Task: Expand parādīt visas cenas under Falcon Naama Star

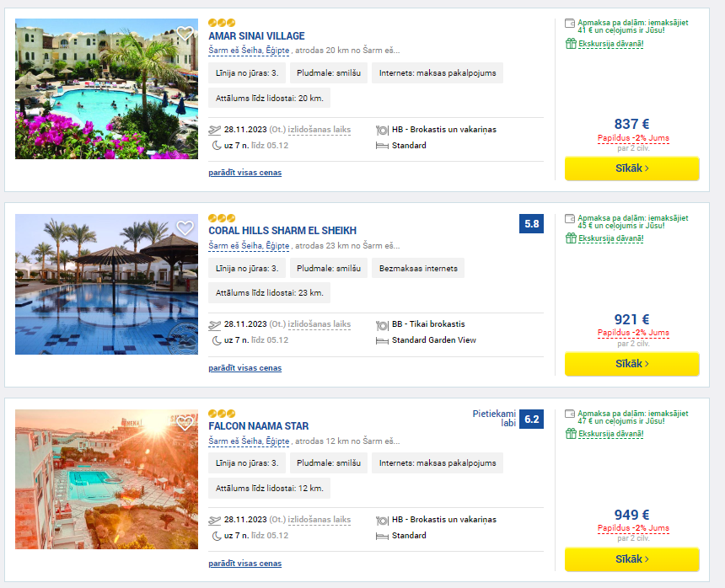Action: (x=245, y=563)
